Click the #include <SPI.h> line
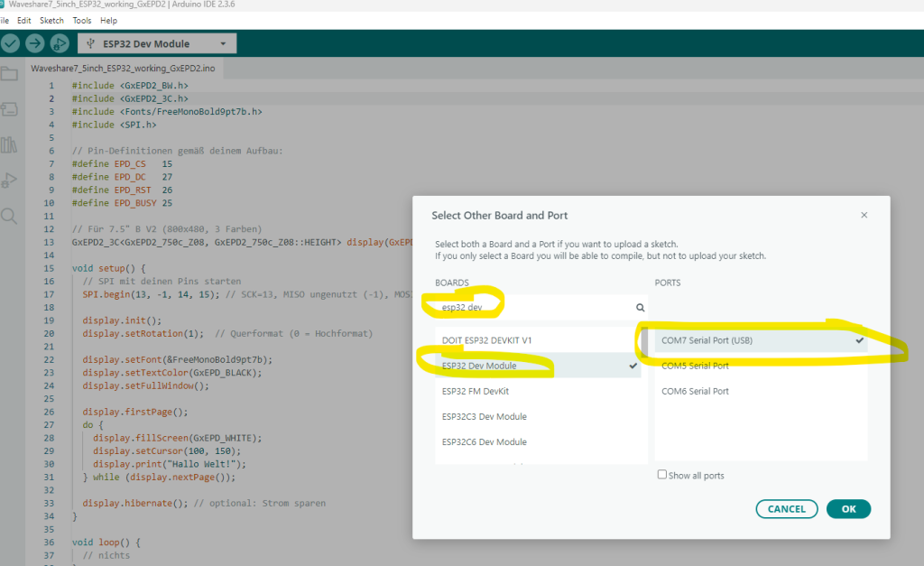Image resolution: width=924 pixels, height=566 pixels. point(115,125)
